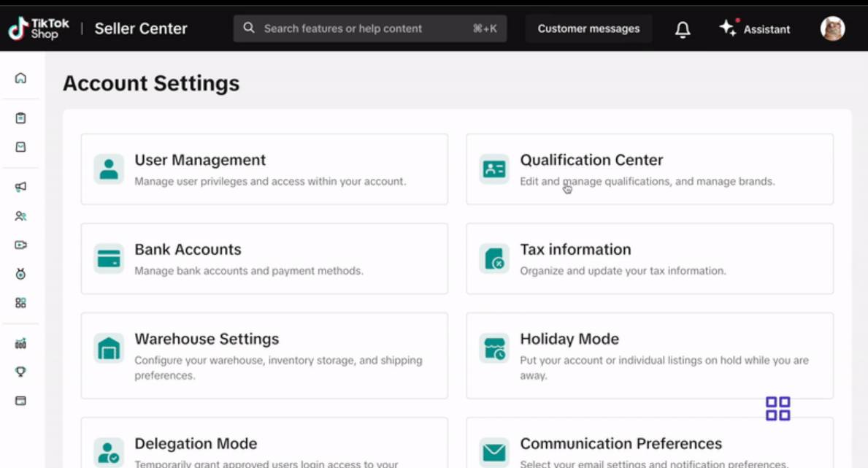This screenshot has width=868, height=468.
Task: Open the trophy icon in the sidebar
Action: coord(20,372)
